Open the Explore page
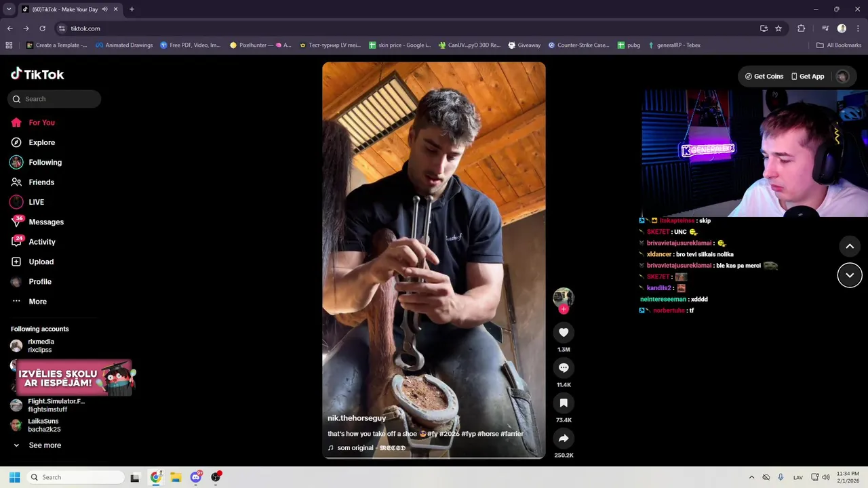 (33, 142)
